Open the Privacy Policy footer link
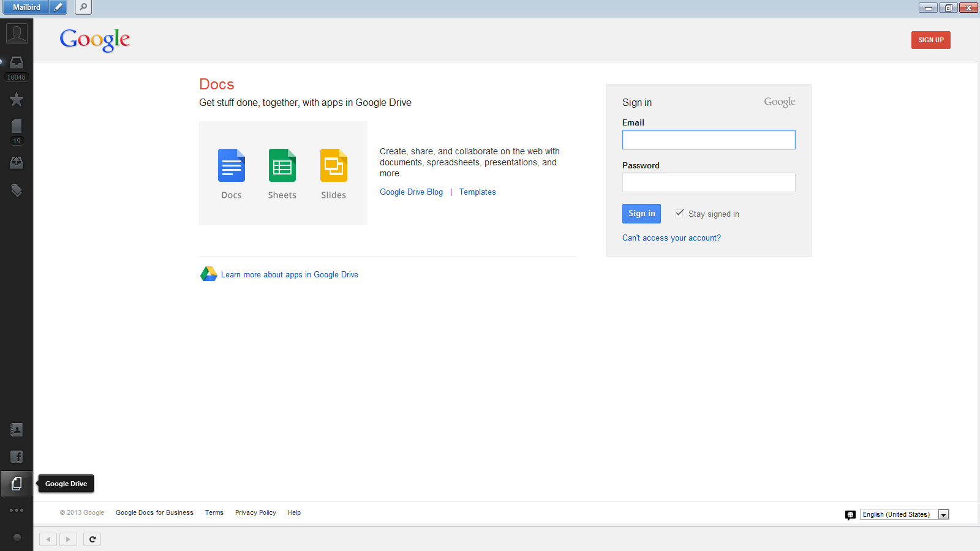 point(255,513)
